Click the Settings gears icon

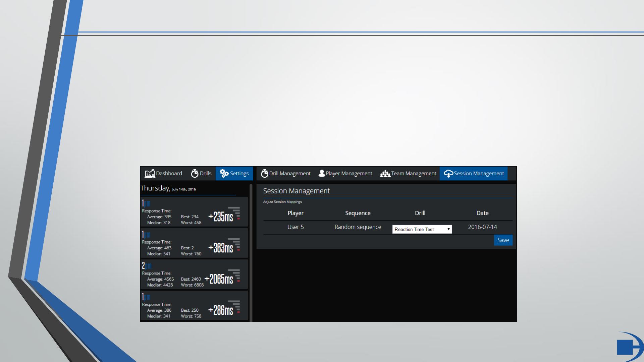224,173
